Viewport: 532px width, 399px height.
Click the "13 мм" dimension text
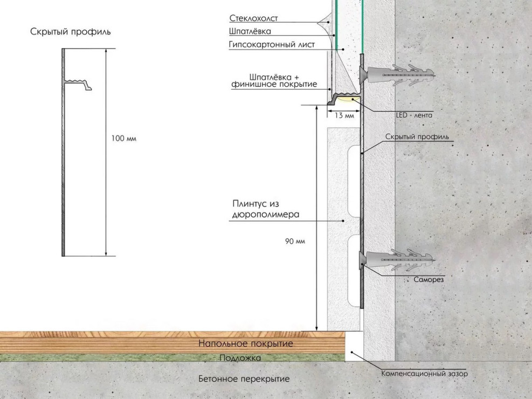[x=344, y=115]
